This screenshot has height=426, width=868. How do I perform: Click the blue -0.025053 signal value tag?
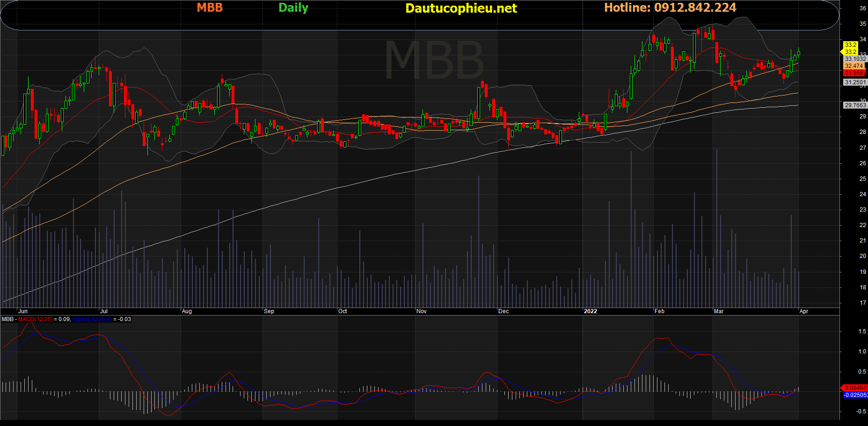click(x=855, y=395)
